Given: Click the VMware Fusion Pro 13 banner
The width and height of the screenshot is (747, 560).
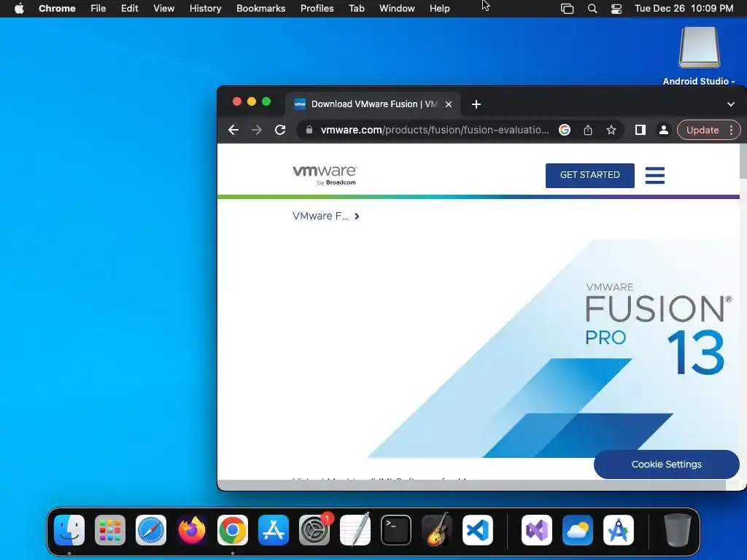Looking at the screenshot, I should (555, 349).
